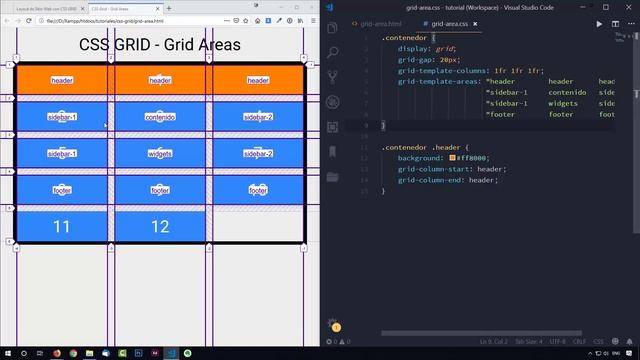Open VS Code Explorer files icon
The image size is (640, 360).
(x=332, y=28)
